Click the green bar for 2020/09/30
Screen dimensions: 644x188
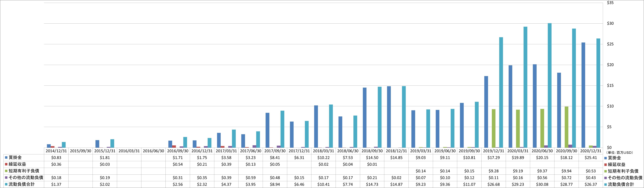(x=566, y=127)
